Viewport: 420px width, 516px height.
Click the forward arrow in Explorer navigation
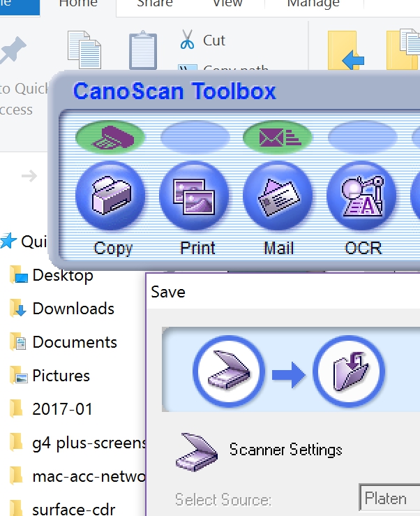click(29, 176)
